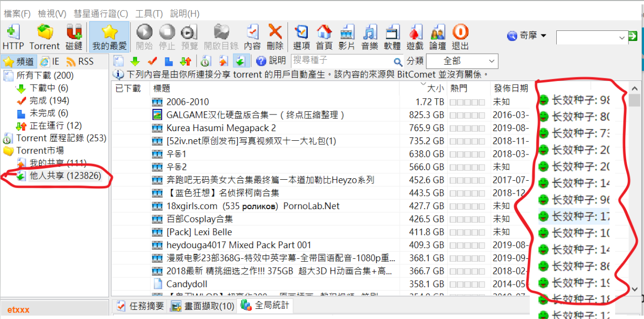
Task: Open the 分類 全部 category dropdown
Action: [462, 61]
